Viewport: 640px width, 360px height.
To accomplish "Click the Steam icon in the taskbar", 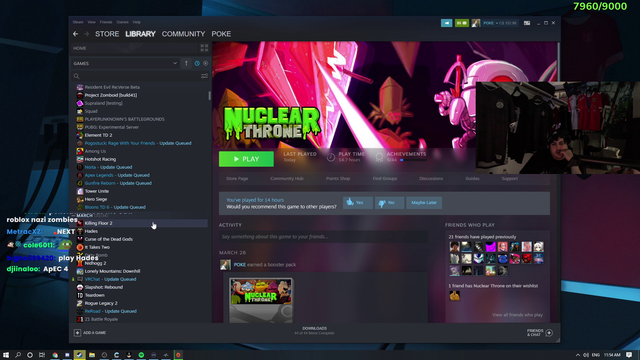I will coord(80,355).
